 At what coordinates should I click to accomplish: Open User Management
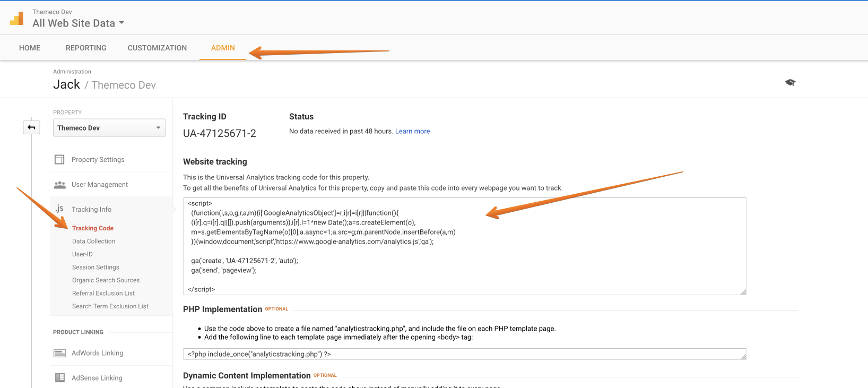point(100,185)
